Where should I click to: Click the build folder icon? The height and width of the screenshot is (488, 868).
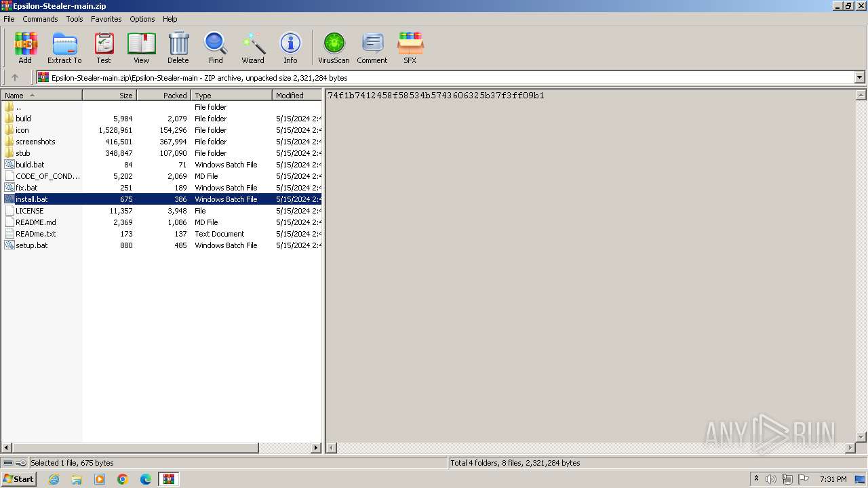pos(9,119)
